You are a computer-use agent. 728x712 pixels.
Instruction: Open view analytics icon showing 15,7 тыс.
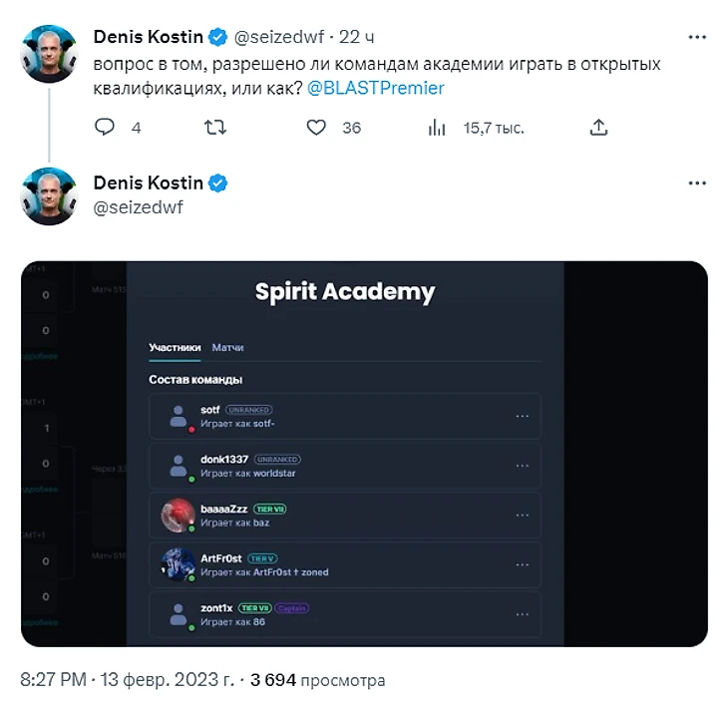(x=436, y=128)
